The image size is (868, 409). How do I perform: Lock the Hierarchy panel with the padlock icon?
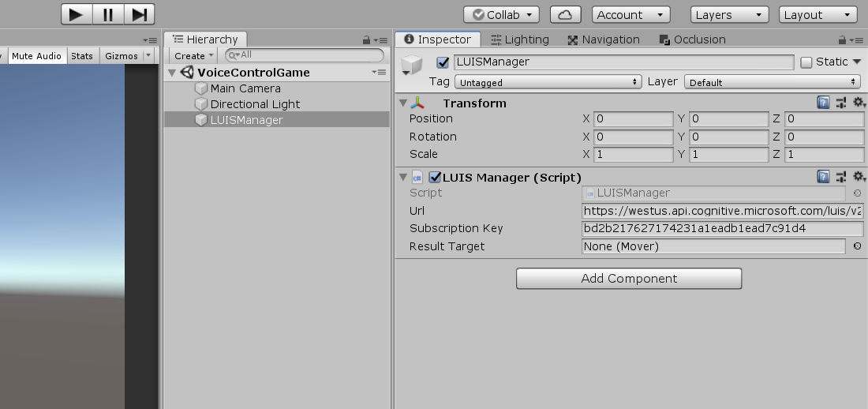pos(366,40)
